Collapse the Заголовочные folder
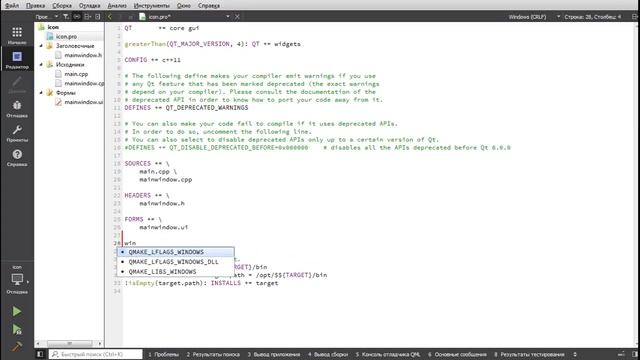Screen dimensions: 640x360 (x=41, y=46)
